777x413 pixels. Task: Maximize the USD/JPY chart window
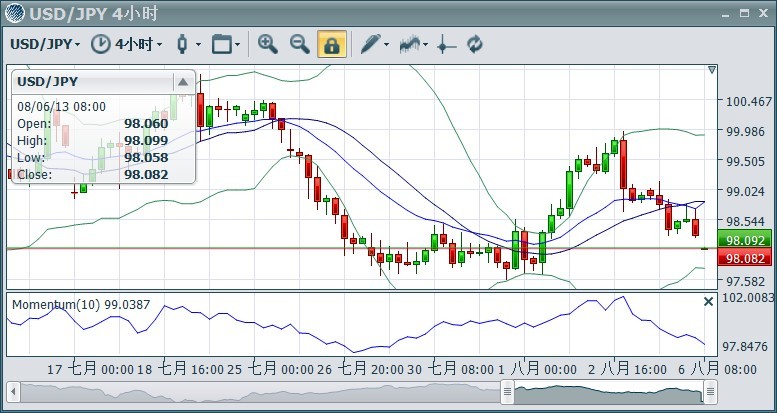click(x=744, y=13)
